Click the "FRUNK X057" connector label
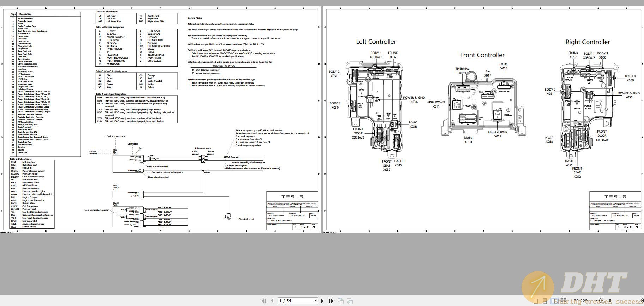Viewport: 644px width, 306px height. click(573, 55)
